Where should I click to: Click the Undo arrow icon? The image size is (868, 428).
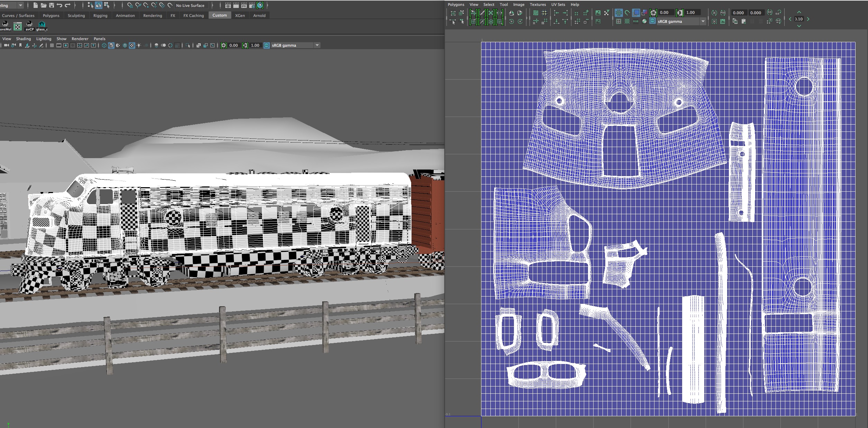[60, 5]
